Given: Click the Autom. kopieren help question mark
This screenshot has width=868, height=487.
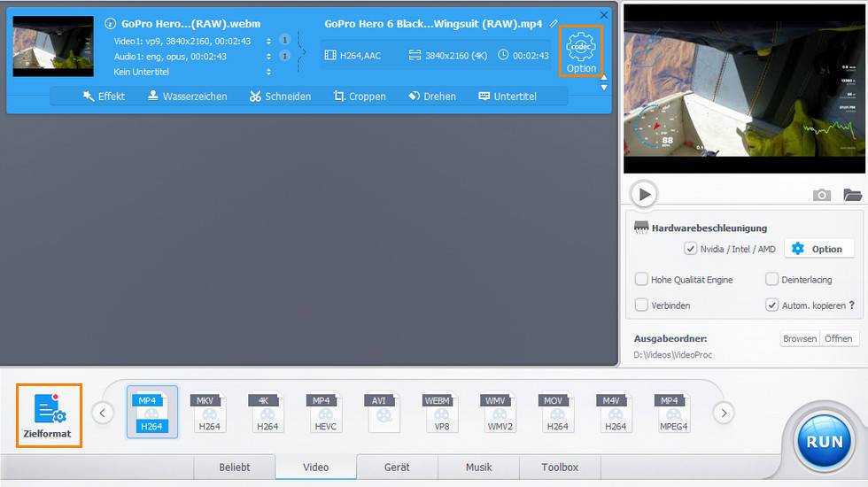Looking at the screenshot, I should 851,305.
